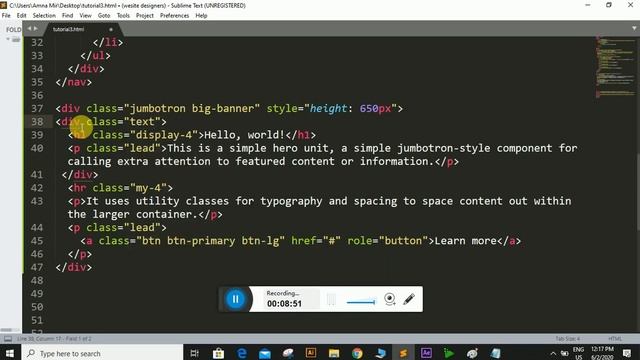Collapse the folder tree in sidebar
Screen dimensions: 640x360
8,39
